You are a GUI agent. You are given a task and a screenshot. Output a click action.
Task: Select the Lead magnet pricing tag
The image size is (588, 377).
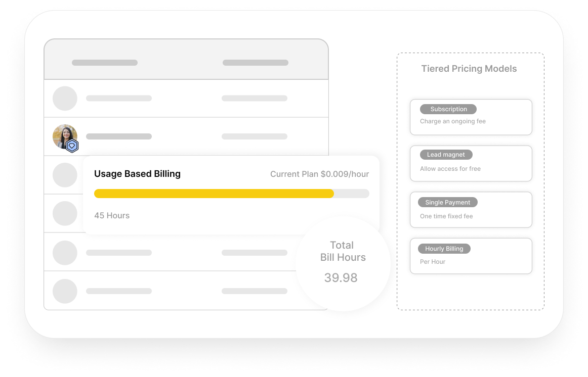point(446,155)
